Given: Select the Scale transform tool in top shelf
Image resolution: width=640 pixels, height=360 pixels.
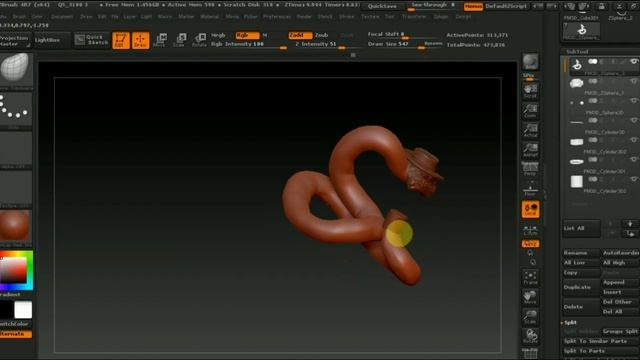Looking at the screenshot, I should (180, 40).
